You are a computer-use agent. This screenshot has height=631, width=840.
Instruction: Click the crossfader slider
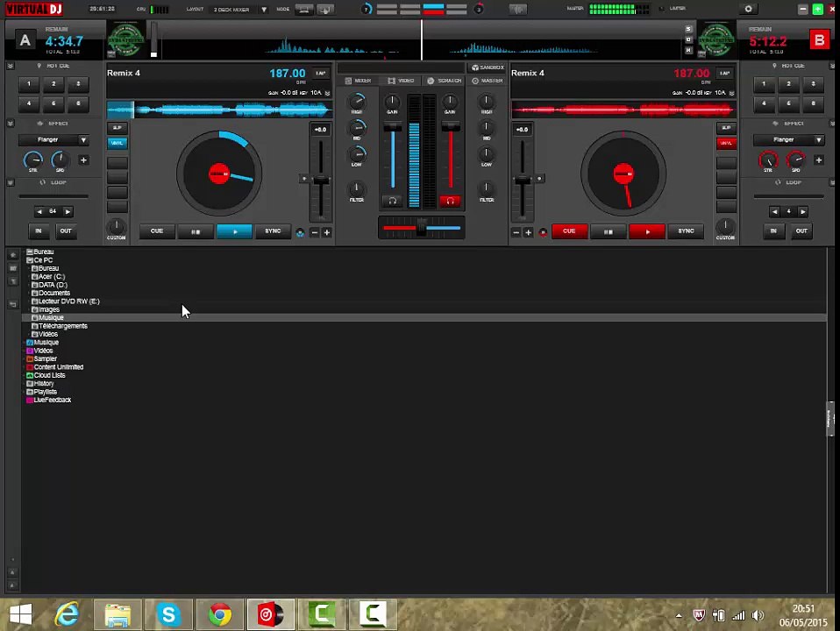point(421,229)
